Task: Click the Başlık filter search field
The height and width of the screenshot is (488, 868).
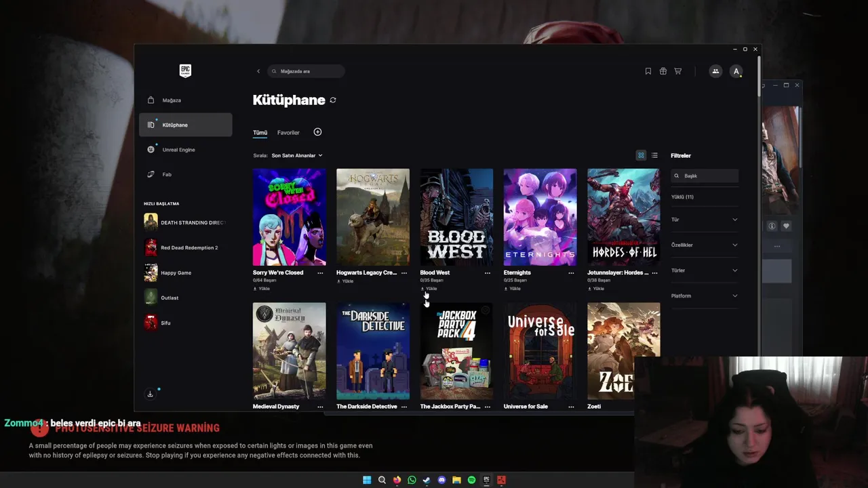Action: 705,176
